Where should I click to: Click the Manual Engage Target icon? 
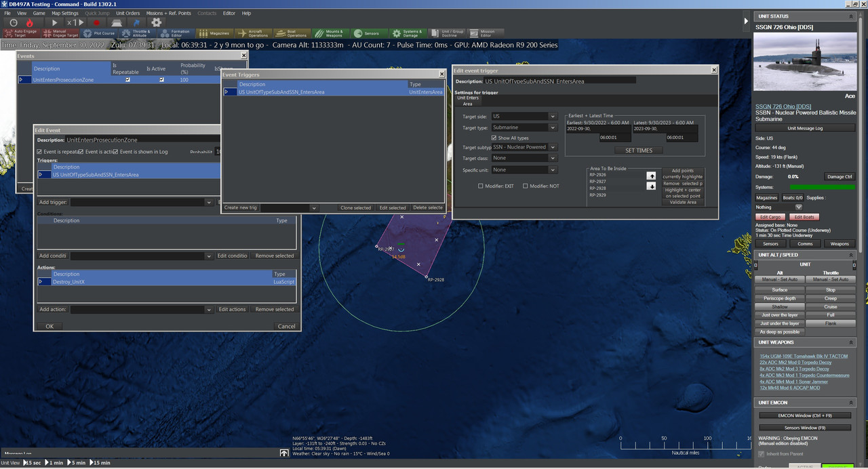coord(61,33)
